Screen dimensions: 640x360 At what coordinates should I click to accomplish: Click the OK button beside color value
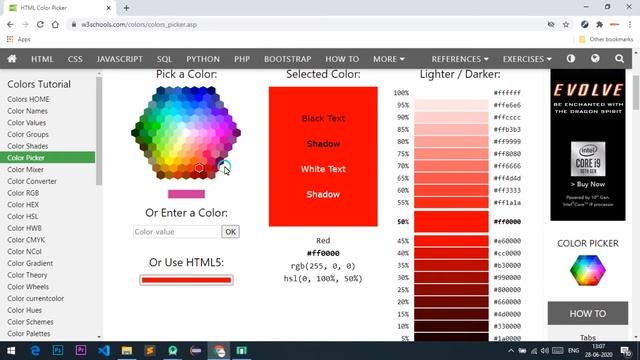(231, 232)
